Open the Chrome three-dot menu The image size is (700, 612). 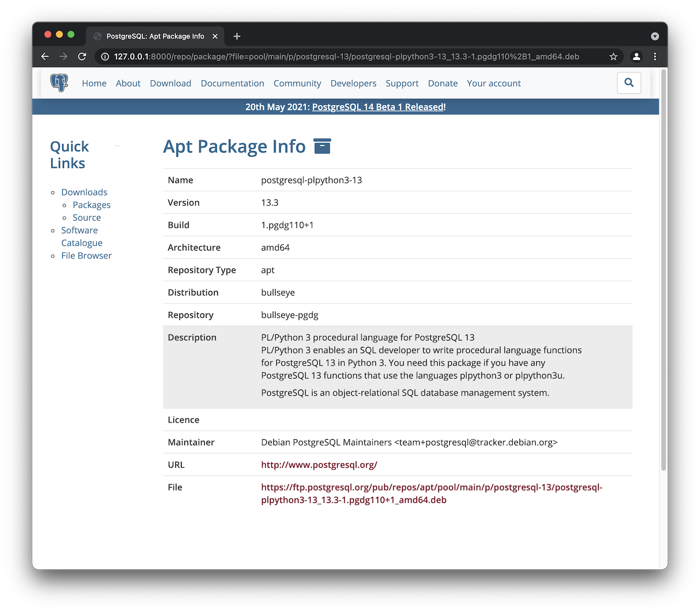655,56
